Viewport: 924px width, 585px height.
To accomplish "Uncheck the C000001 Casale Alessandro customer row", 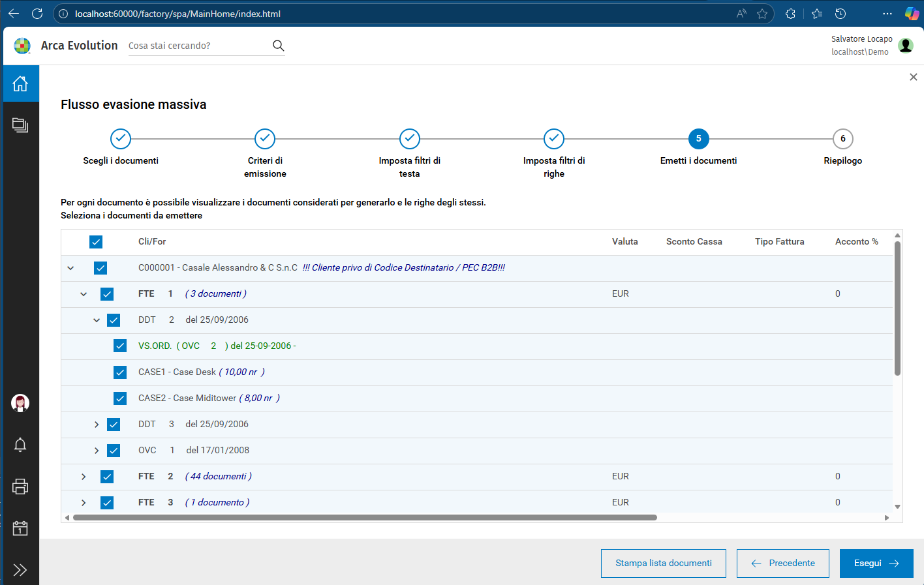I will 100,267.
